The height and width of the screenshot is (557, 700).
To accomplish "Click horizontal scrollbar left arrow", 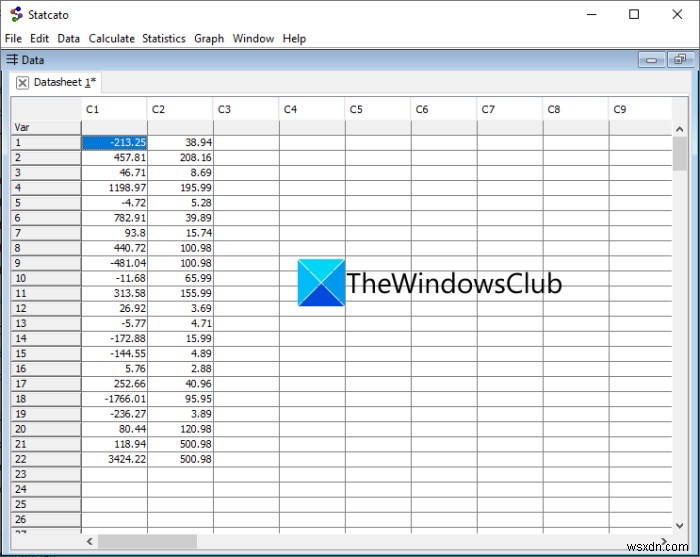I will click(x=90, y=541).
